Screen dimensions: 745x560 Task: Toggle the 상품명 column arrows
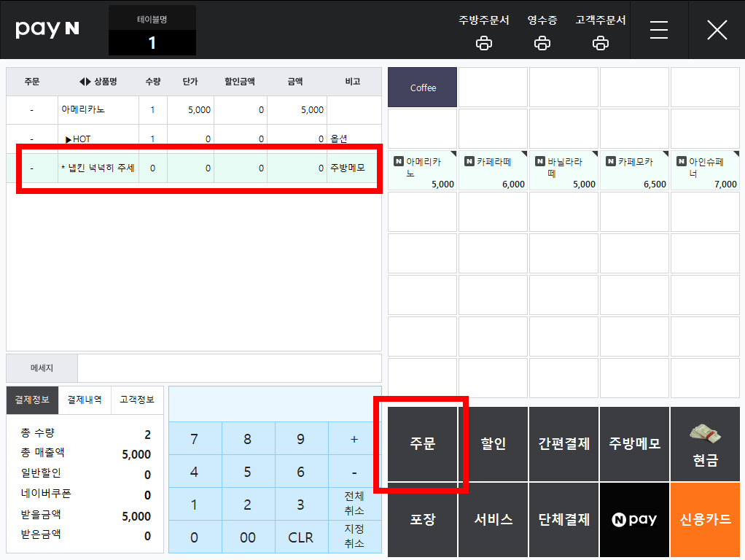85,82
